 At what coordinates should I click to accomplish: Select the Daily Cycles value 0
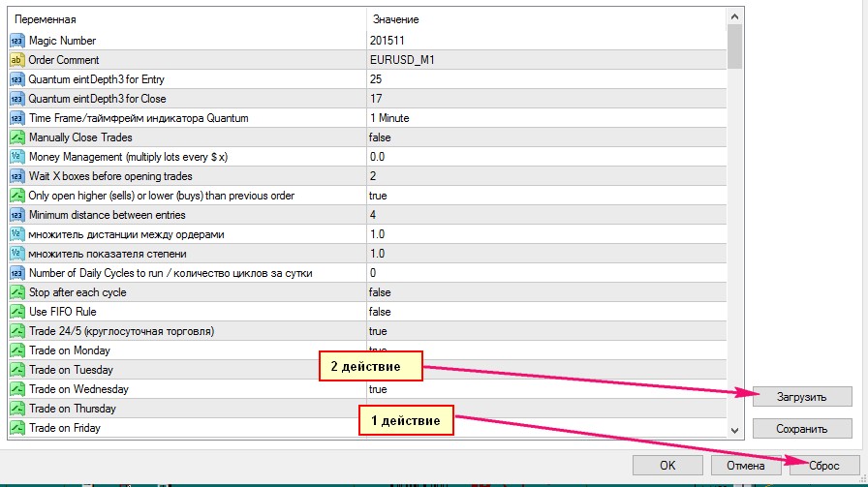[373, 273]
